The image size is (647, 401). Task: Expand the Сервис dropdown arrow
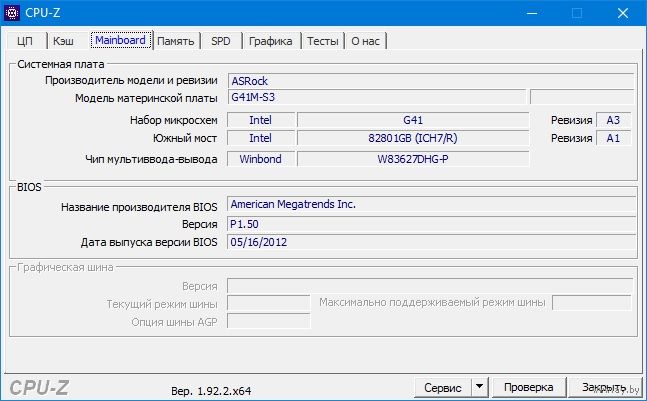tap(479, 387)
